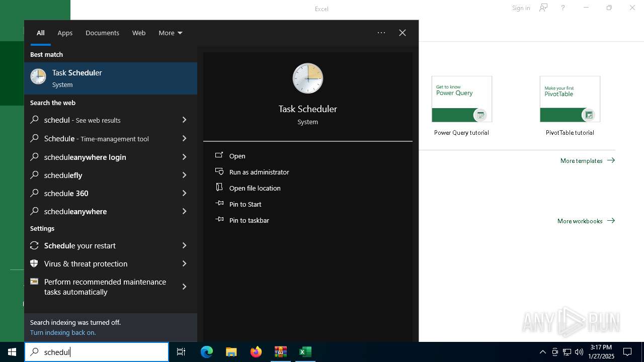644x362 pixels.
Task: Open 'Perform recommended maintenance tasks automatically'
Action: (x=101, y=287)
